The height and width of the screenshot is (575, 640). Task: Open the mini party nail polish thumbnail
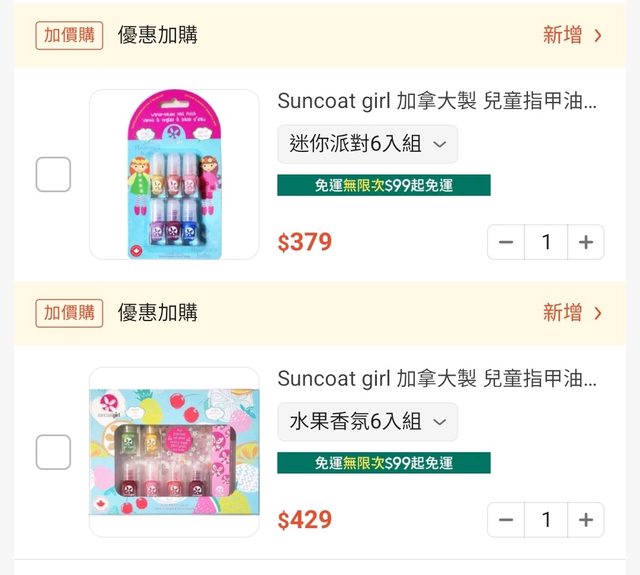[174, 175]
